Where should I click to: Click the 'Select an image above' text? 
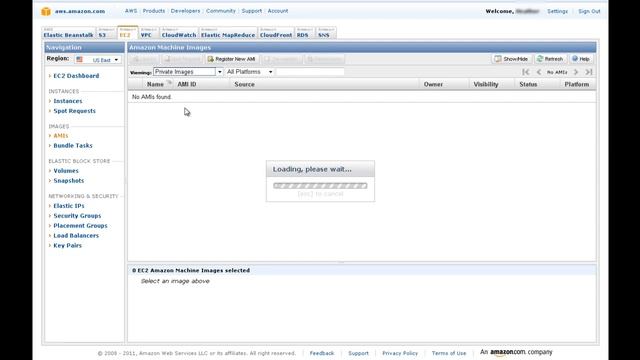pos(175,281)
